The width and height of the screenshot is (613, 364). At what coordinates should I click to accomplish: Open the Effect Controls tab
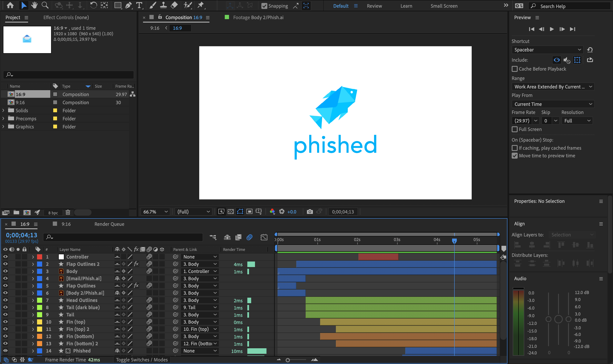pyautogui.click(x=66, y=17)
